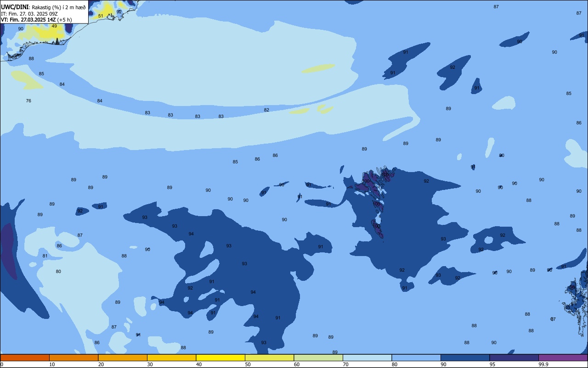
Task: Click the legend tick label '30'
Action: (x=150, y=364)
